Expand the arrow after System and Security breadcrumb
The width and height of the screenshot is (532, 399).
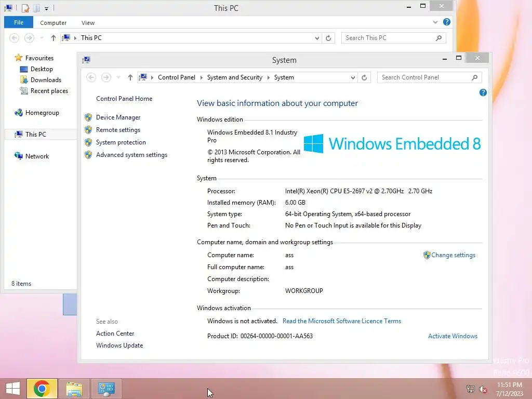pos(269,78)
